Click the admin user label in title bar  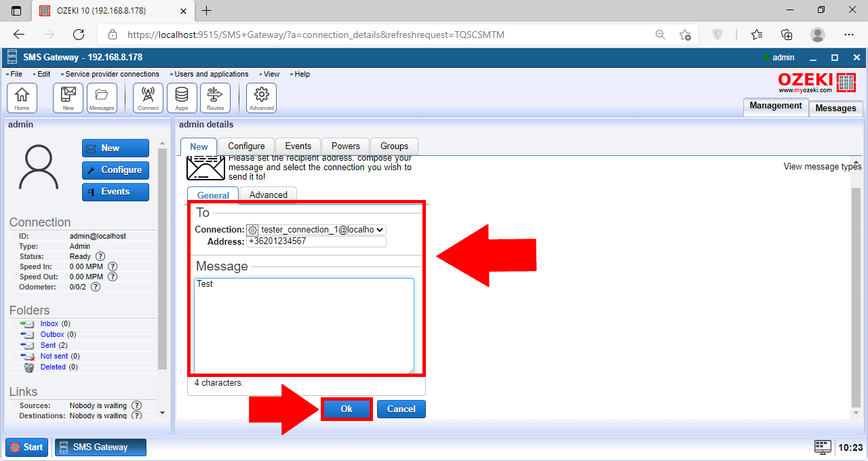coord(783,58)
